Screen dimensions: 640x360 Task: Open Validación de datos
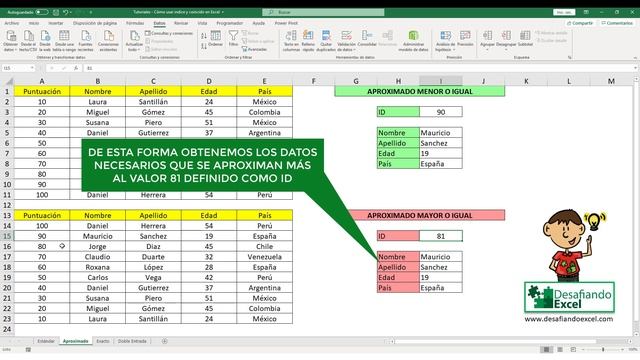[x=346, y=41]
